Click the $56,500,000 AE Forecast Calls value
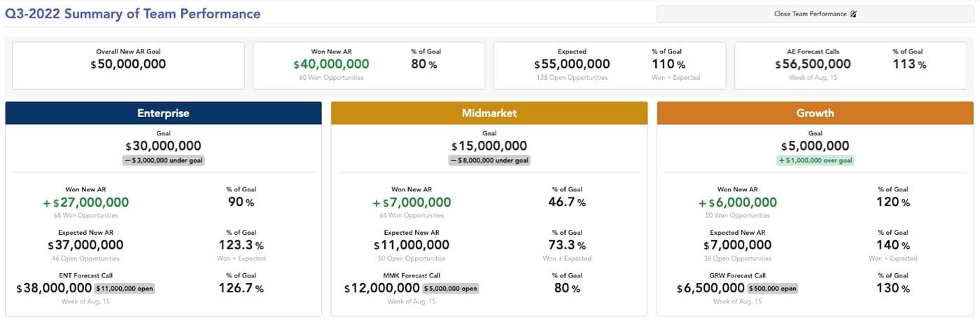Screen dimensions: 980x323 point(813,64)
